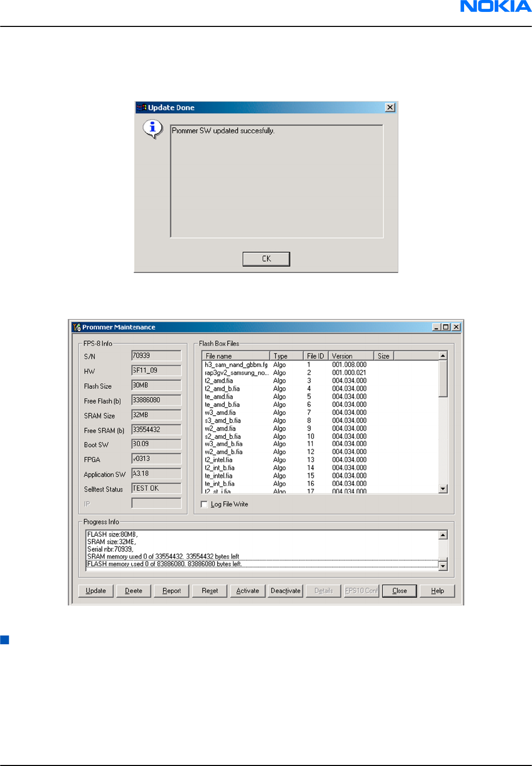
Task: Click the Activate button
Action: (248, 591)
